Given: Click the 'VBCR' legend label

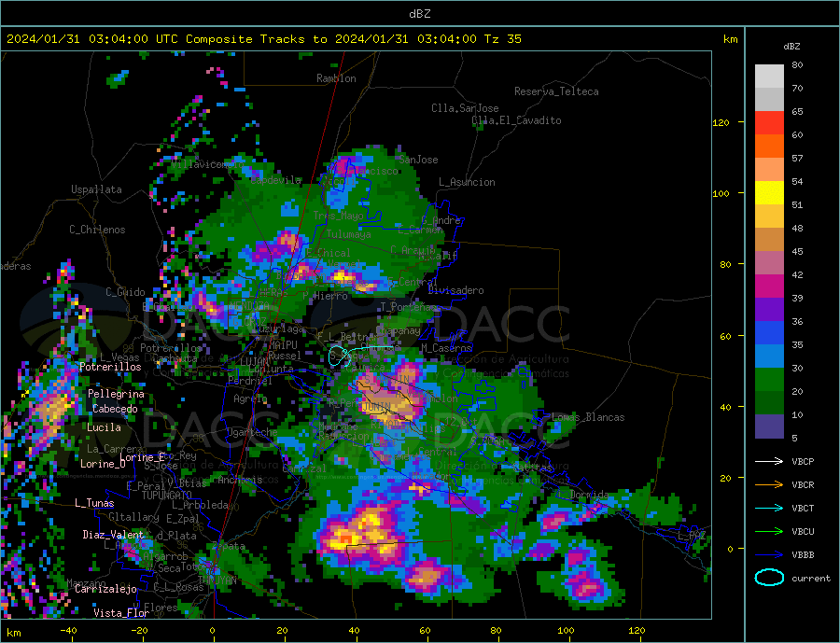Looking at the screenshot, I should point(803,485).
